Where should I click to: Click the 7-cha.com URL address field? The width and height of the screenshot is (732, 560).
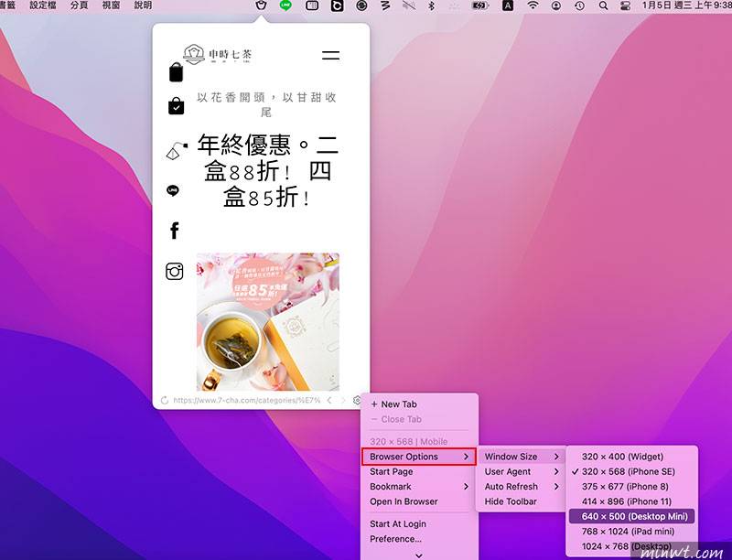point(246,401)
